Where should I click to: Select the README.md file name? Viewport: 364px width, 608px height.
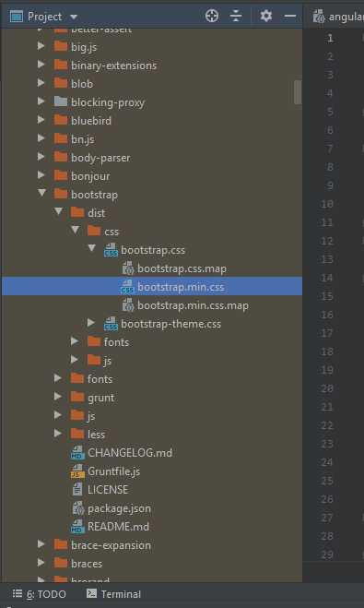pos(118,527)
